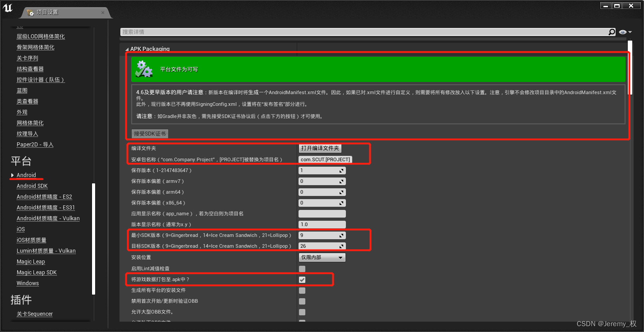Enable 允许大型OBB文件 checkbox

point(302,312)
